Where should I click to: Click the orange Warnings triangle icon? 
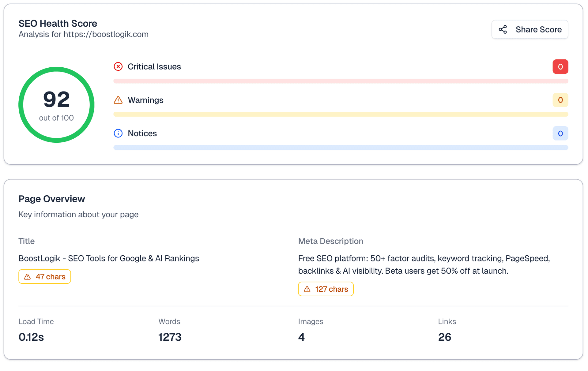(118, 100)
